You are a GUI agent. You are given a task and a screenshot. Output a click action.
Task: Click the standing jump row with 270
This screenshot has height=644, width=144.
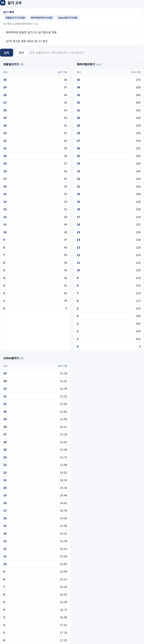click(x=109, y=80)
